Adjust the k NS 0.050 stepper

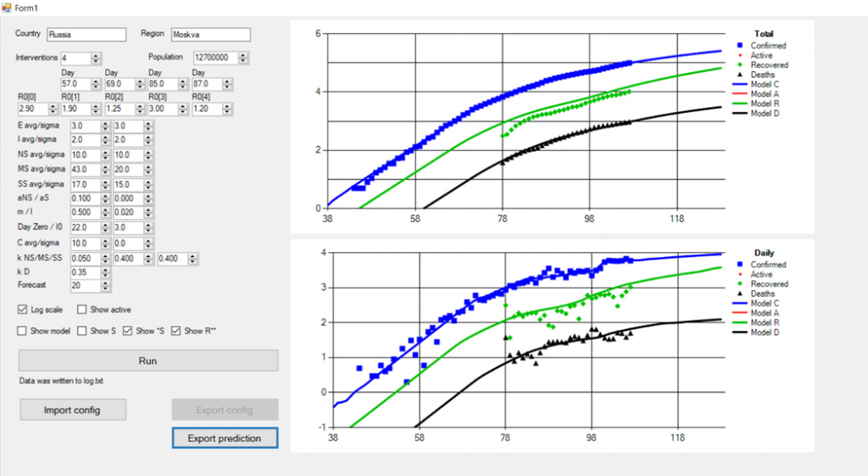point(105,259)
